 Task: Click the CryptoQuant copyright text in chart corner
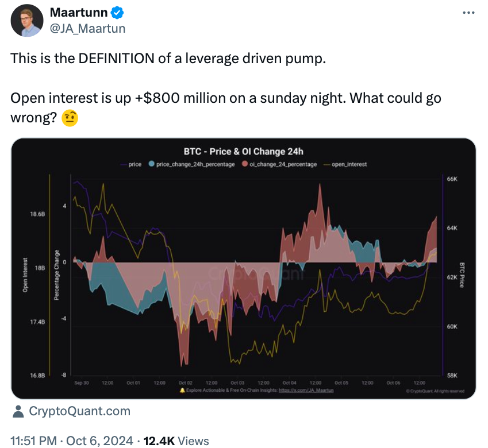[x=435, y=391]
